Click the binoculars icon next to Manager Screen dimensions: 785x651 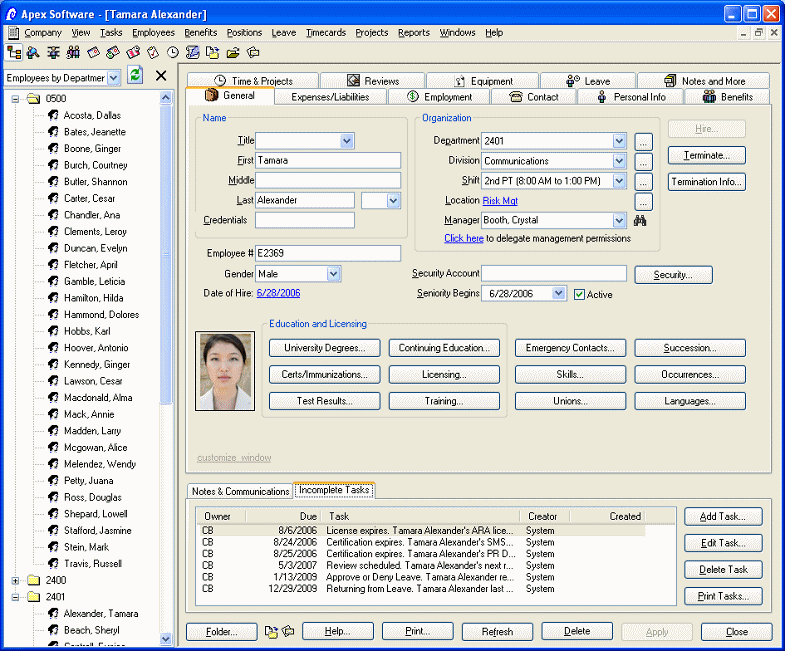tap(641, 220)
